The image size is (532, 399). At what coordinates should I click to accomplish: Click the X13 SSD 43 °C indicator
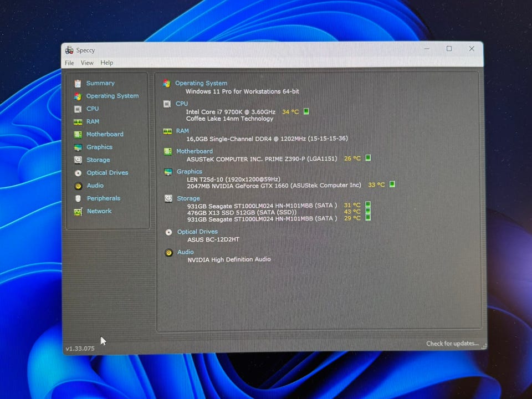[x=368, y=211]
